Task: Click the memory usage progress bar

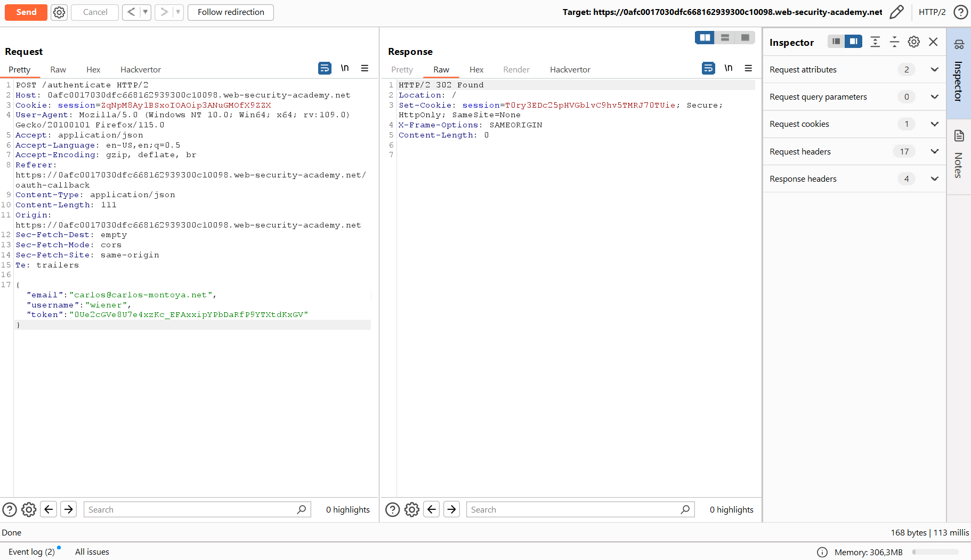Action: click(x=935, y=553)
